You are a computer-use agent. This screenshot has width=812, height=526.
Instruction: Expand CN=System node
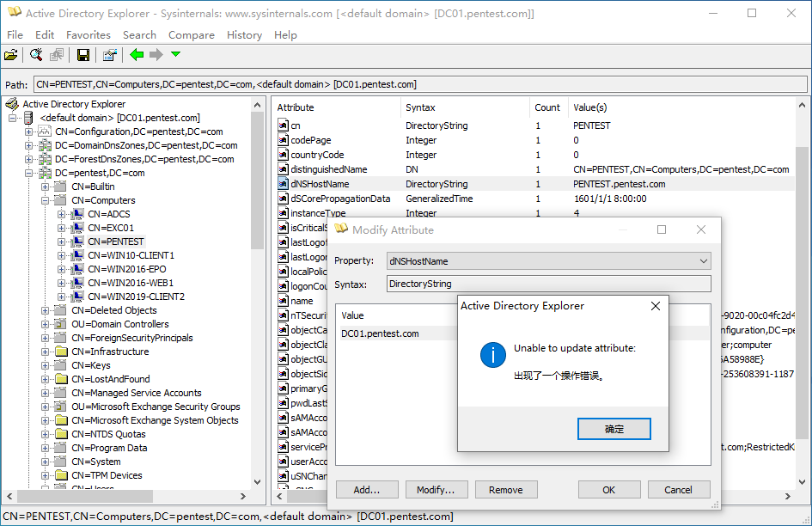pos(45,462)
